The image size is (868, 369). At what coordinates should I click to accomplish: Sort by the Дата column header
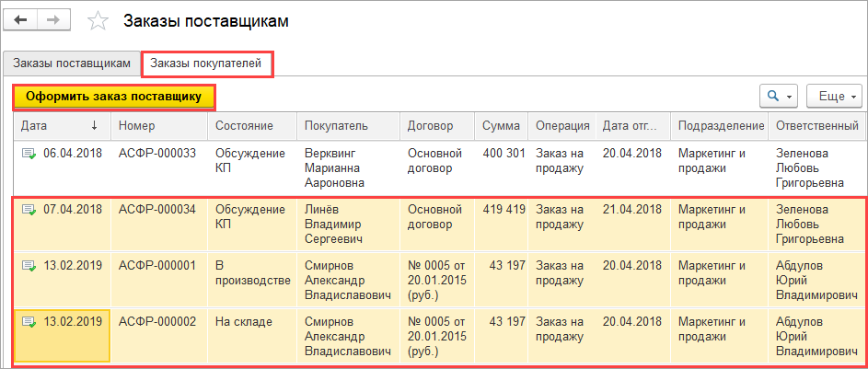tap(55, 125)
